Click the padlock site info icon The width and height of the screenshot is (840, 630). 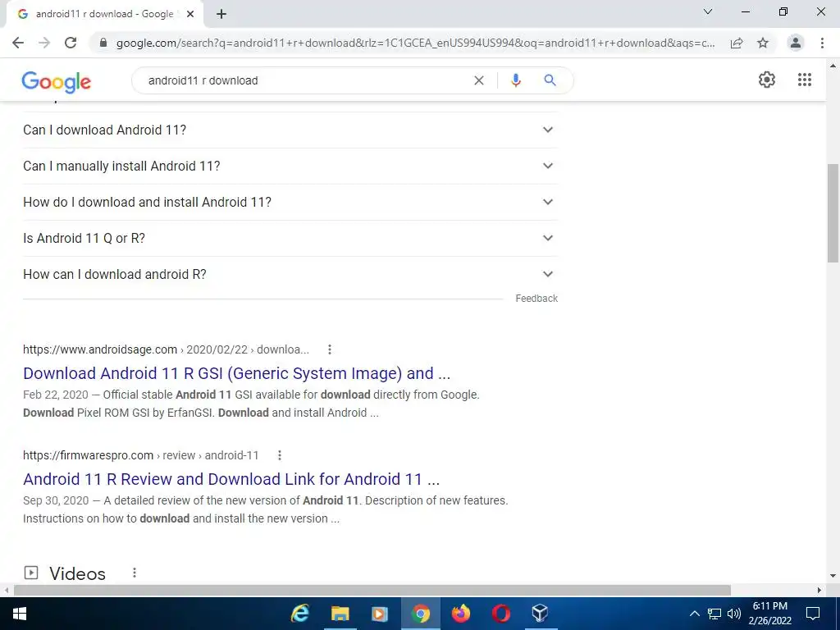(103, 43)
